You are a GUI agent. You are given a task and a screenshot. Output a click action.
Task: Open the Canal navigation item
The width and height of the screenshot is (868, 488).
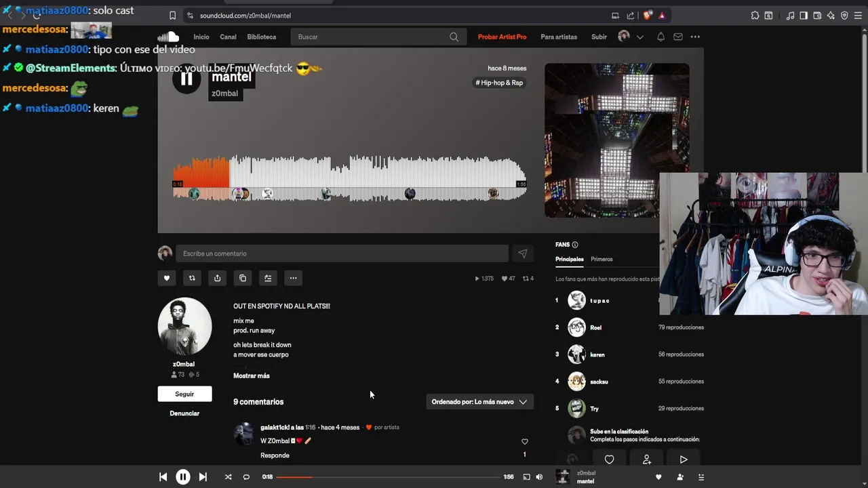[x=228, y=37]
